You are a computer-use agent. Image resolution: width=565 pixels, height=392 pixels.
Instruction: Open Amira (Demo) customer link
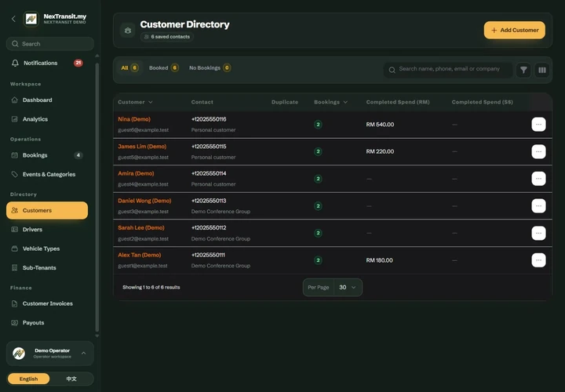[x=136, y=173]
